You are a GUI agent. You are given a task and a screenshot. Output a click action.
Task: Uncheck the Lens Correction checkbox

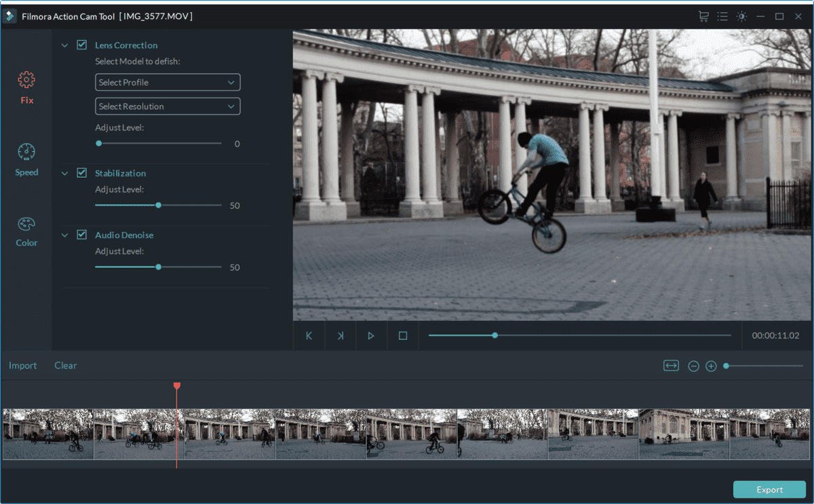[82, 45]
